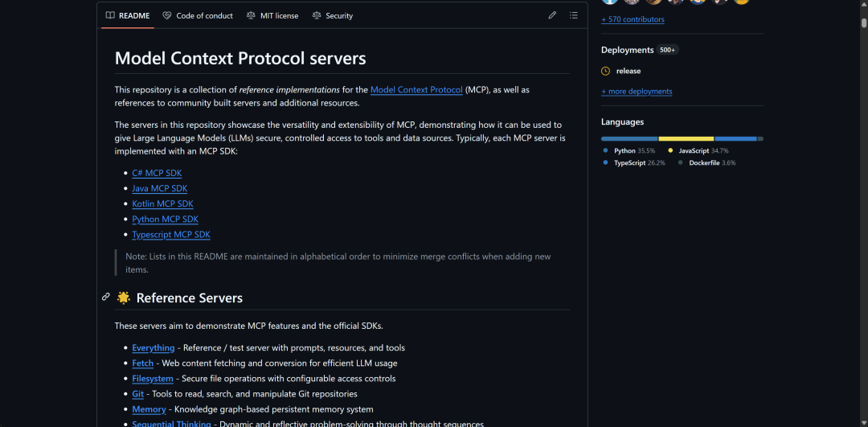Viewport: 868px width, 427px height.
Task: Click the anchor link icon beside Reference Servers
Action: click(106, 298)
